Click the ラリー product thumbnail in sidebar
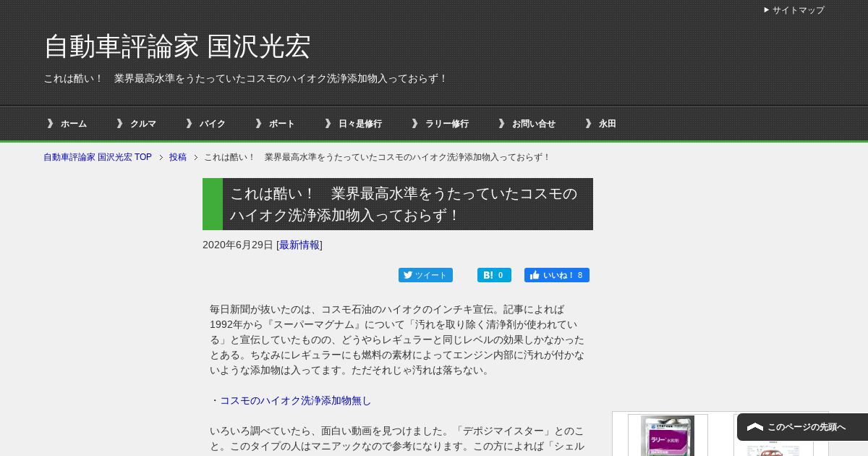Screen dimensions: 868x456 click(667, 435)
